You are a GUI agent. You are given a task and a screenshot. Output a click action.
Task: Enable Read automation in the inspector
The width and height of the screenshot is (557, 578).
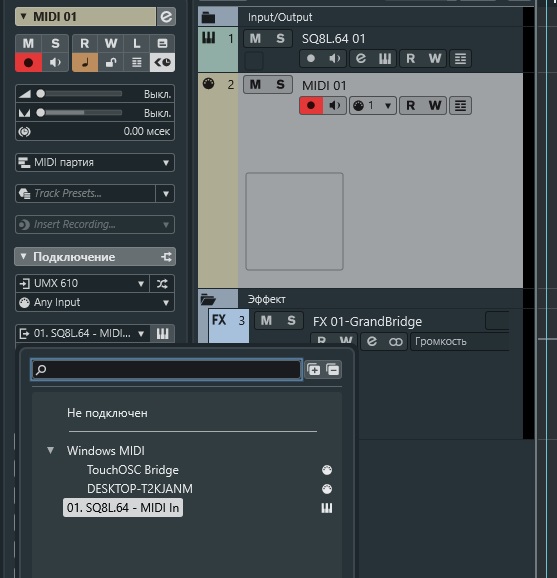pos(85,43)
